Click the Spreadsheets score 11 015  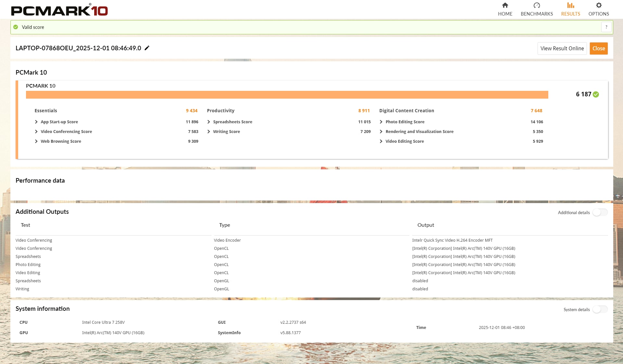click(x=364, y=122)
